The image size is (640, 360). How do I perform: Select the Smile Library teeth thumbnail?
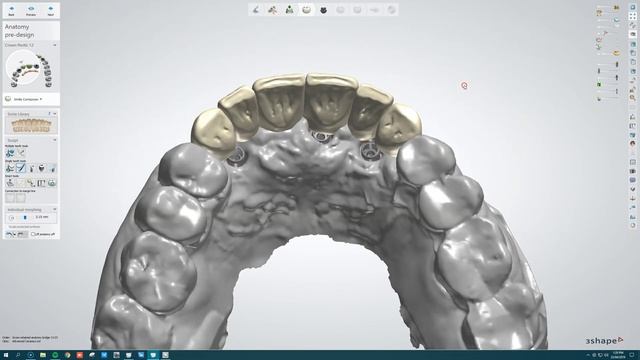[31, 125]
